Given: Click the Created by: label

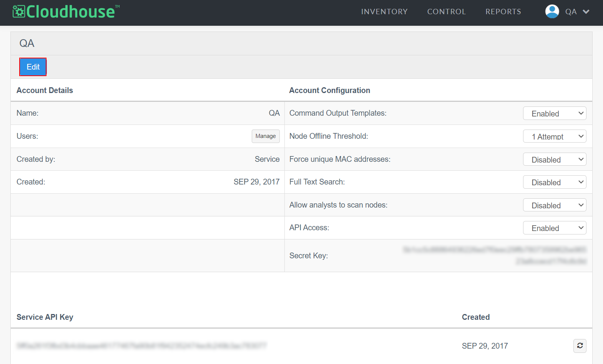Looking at the screenshot, I should (x=36, y=159).
